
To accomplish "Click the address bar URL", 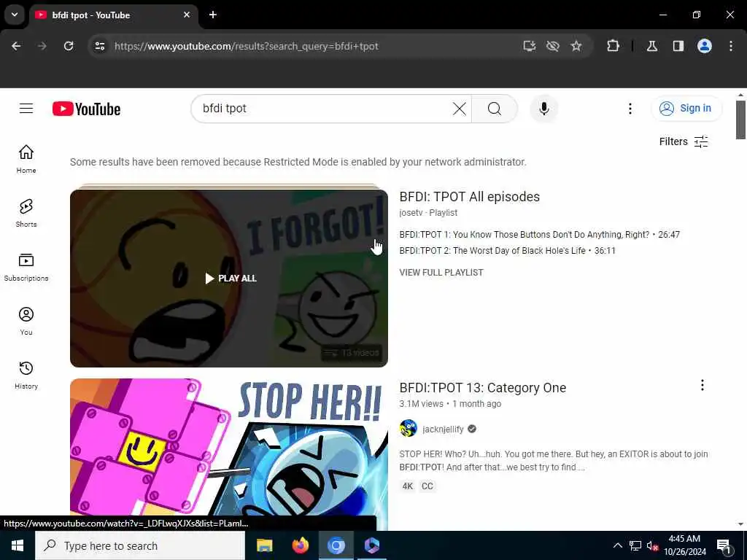I will [247, 46].
